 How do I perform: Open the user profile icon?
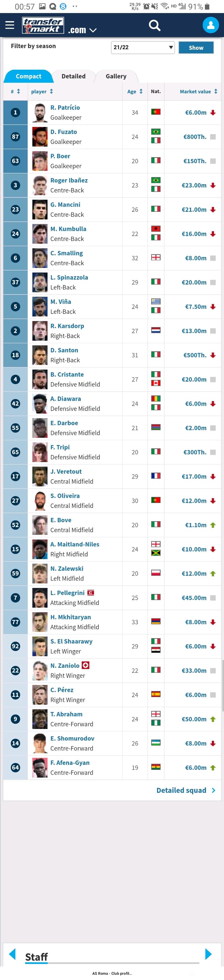(x=211, y=25)
